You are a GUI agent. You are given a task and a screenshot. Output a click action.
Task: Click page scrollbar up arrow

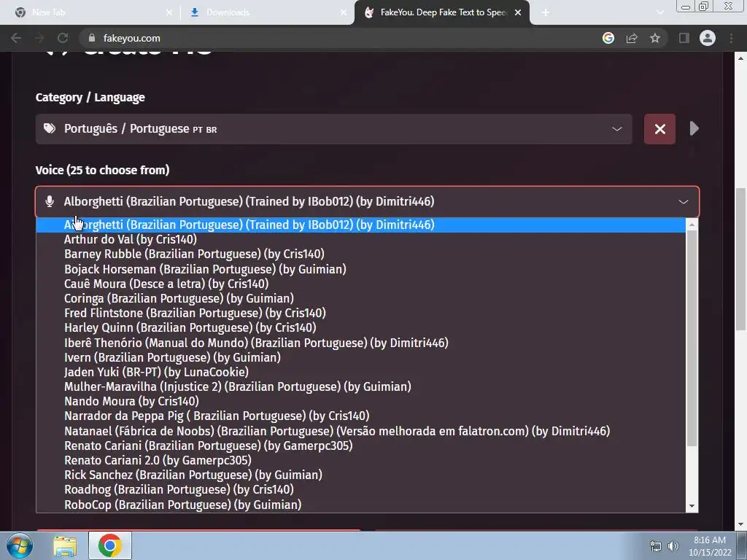point(740,58)
